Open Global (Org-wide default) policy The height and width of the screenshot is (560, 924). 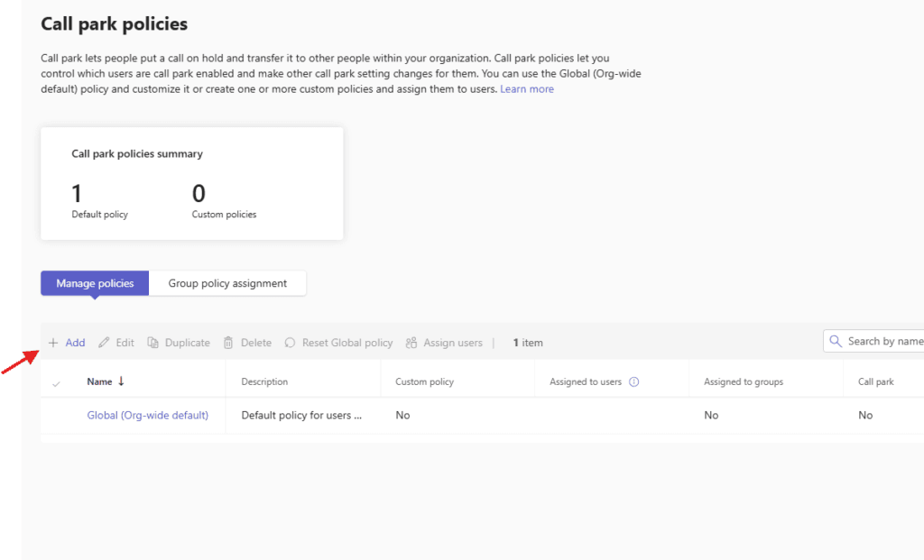[147, 416]
